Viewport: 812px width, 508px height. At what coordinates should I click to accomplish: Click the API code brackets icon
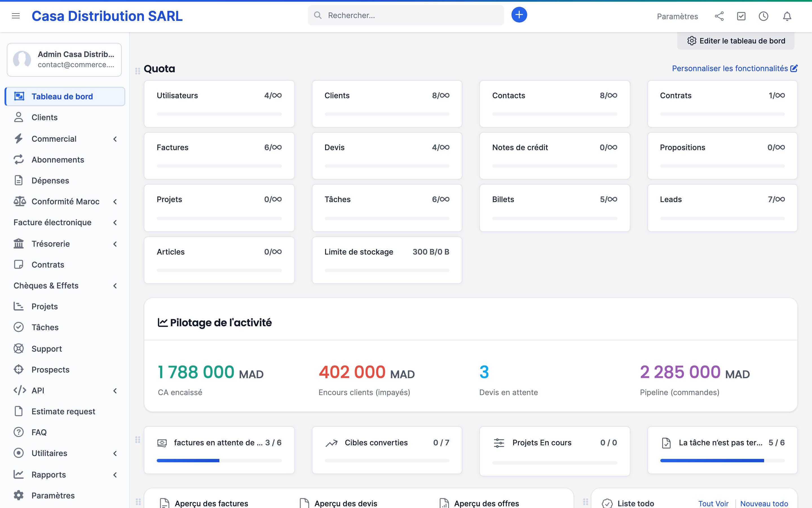(20, 390)
